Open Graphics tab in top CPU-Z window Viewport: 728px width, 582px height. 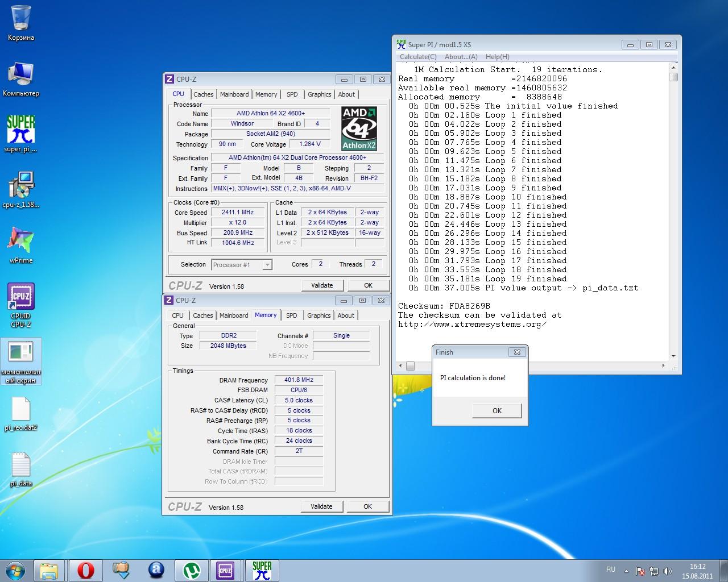click(319, 94)
